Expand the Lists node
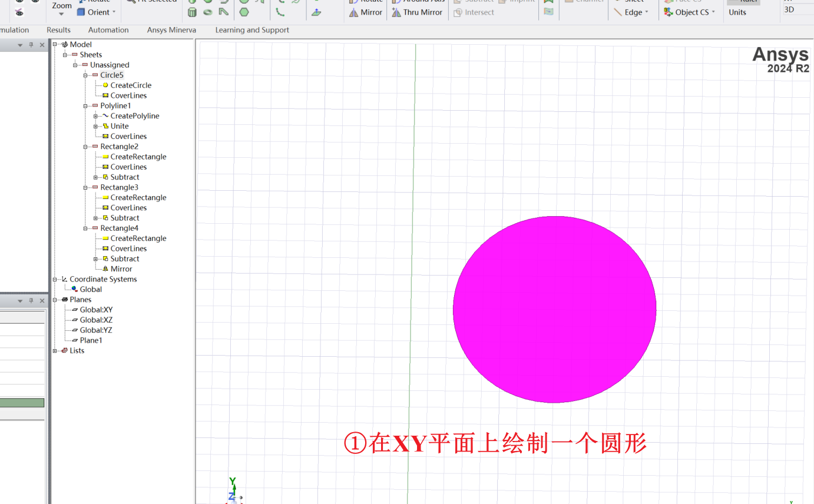 pyautogui.click(x=55, y=350)
